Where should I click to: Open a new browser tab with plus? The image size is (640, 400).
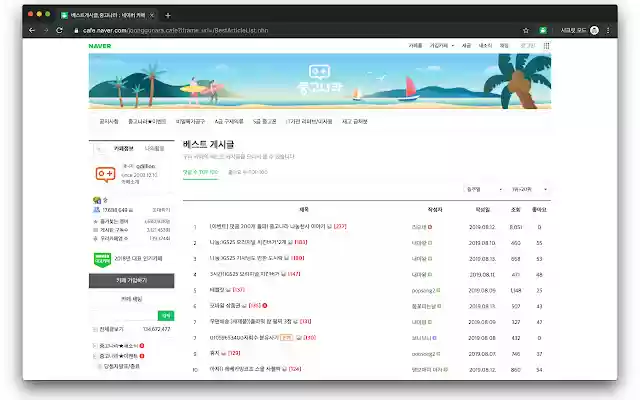point(168,16)
